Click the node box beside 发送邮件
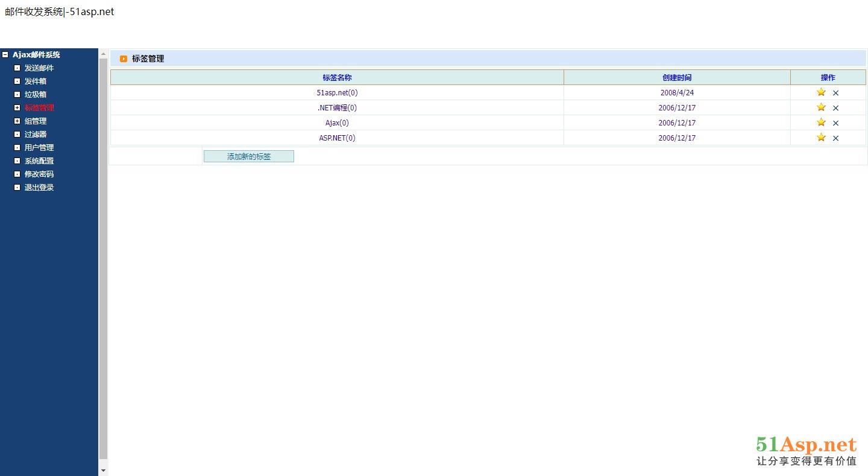This screenshot has width=868, height=476. point(17,68)
